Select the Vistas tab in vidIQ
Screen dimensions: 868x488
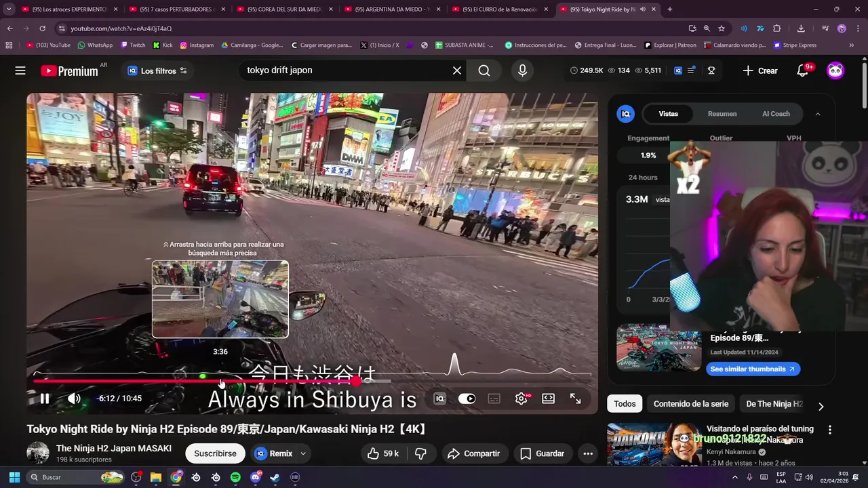tap(668, 114)
